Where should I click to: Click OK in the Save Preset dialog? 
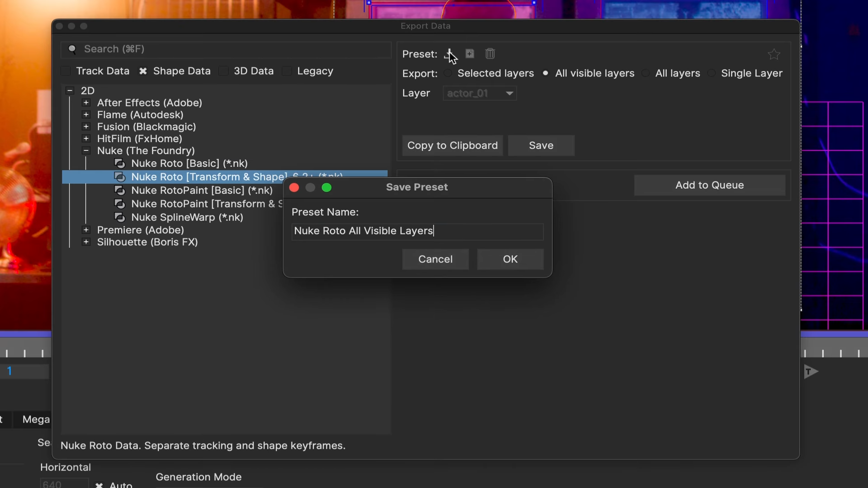click(x=510, y=259)
